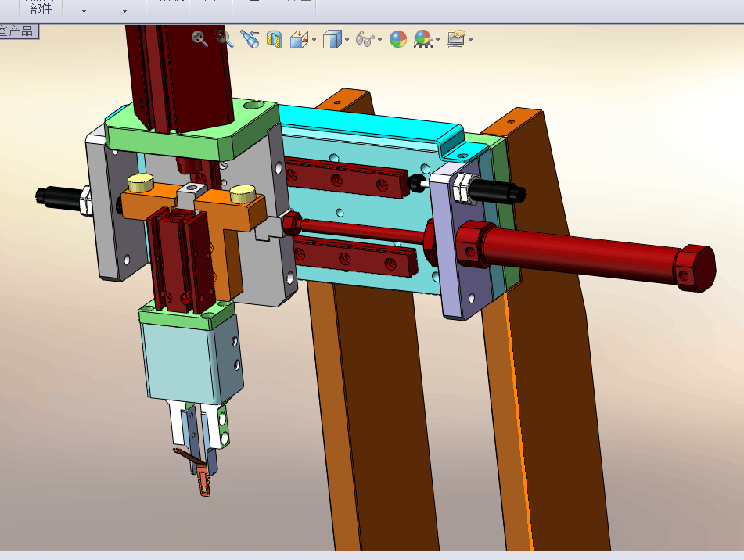Choose the Display Style box icon
Image resolution: width=744 pixels, height=560 pixels.
tap(332, 39)
